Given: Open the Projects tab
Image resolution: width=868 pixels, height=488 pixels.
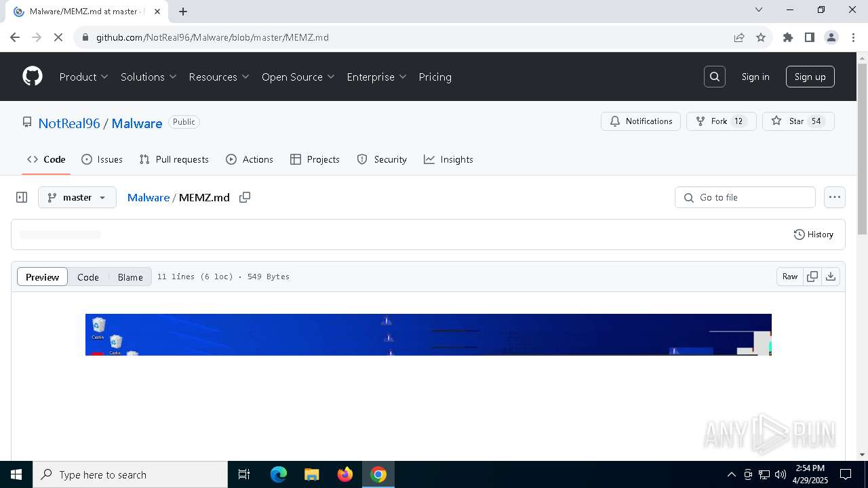Looking at the screenshot, I should [315, 159].
